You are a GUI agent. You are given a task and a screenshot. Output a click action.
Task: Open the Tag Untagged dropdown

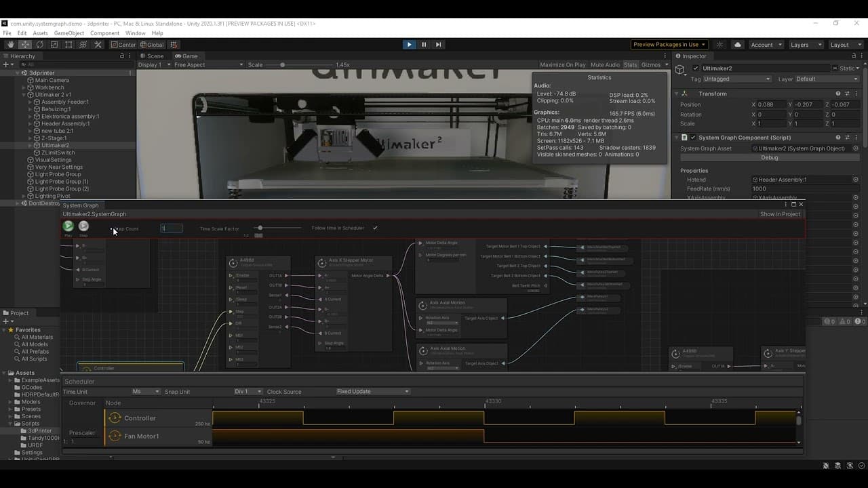[x=737, y=79]
